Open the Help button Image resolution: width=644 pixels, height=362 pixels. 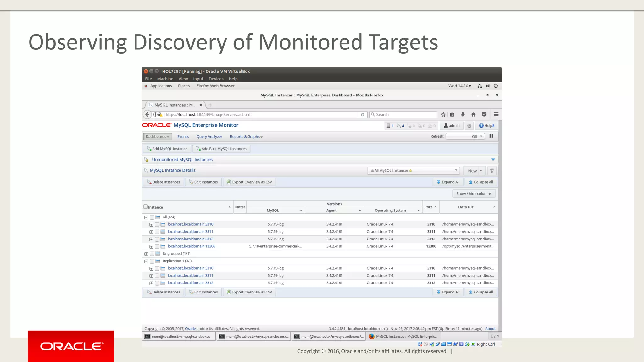(486, 126)
